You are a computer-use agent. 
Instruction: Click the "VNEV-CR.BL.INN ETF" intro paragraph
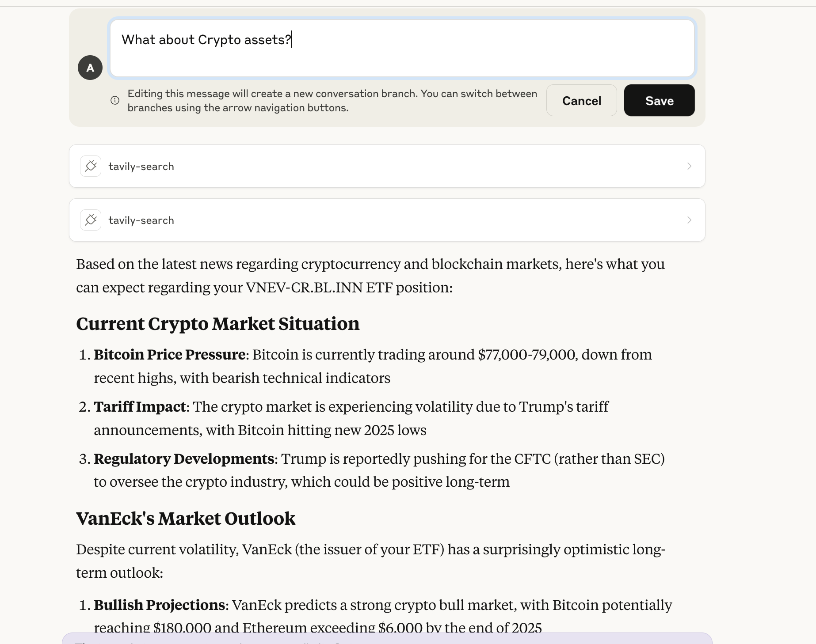[370, 276]
